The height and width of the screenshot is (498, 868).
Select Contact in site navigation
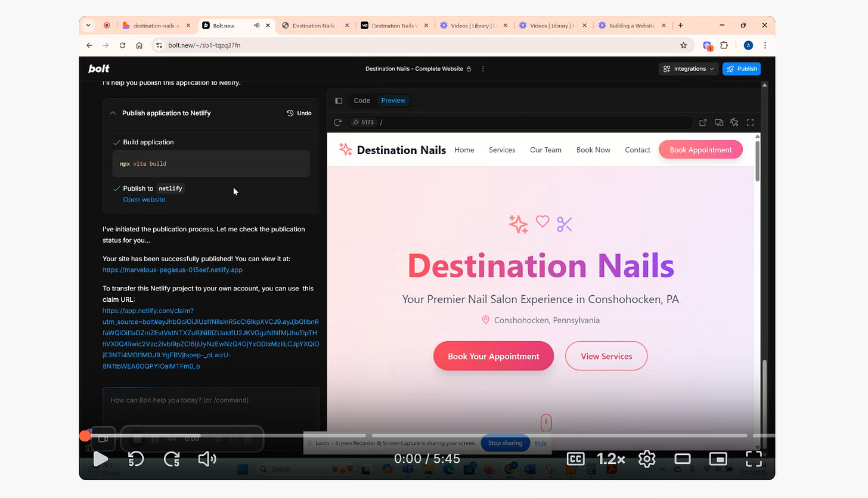coord(637,150)
